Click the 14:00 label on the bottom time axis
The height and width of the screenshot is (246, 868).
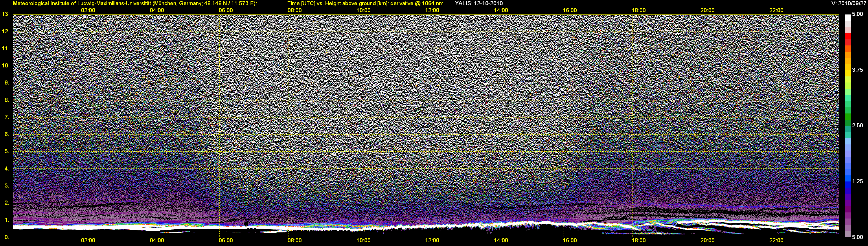point(501,241)
